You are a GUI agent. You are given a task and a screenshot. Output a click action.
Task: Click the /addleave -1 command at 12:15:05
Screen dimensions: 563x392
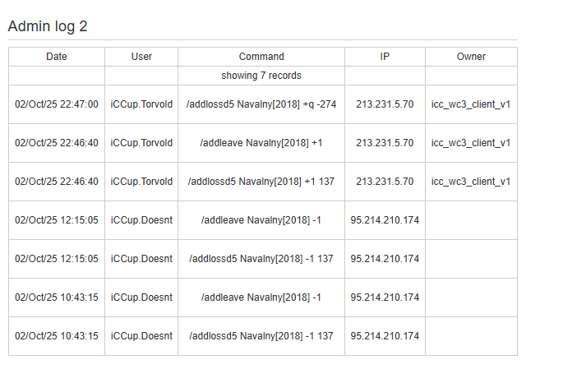tap(261, 220)
